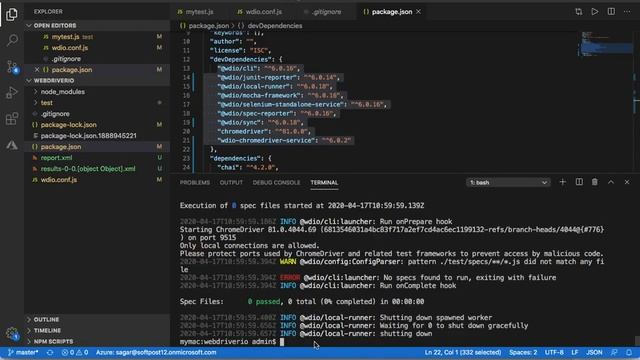
Task: Select the Terminal panel tab
Action: point(324,182)
